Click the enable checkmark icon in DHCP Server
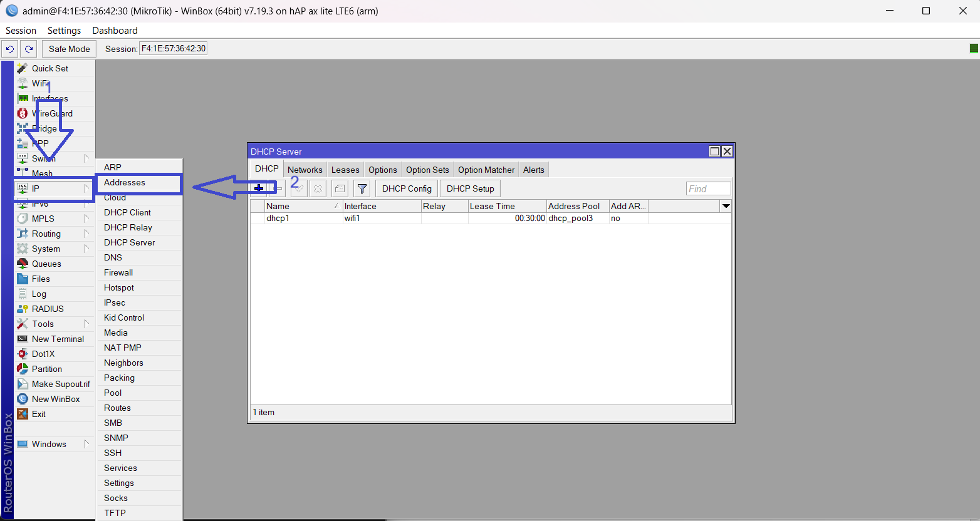Viewport: 980px width, 521px height. tap(299, 188)
